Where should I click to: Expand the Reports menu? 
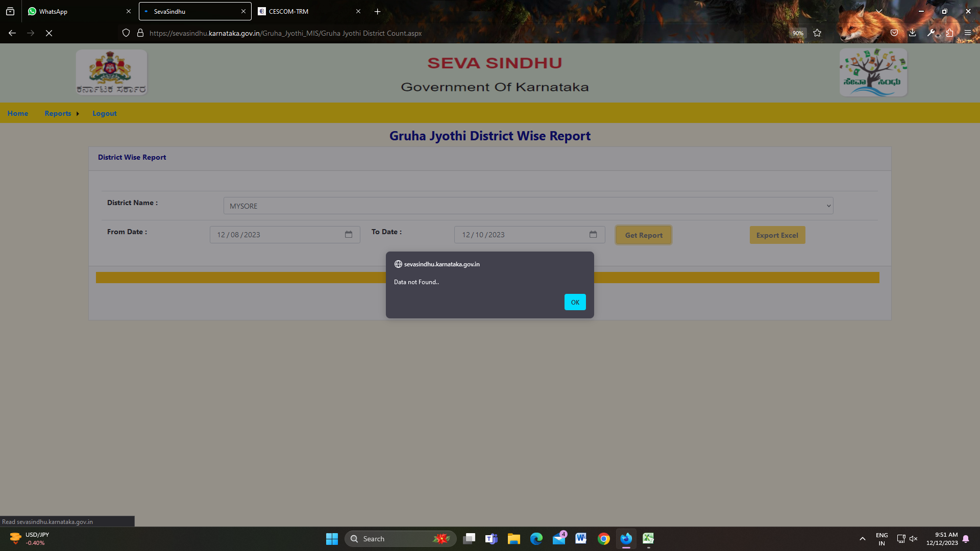61,113
